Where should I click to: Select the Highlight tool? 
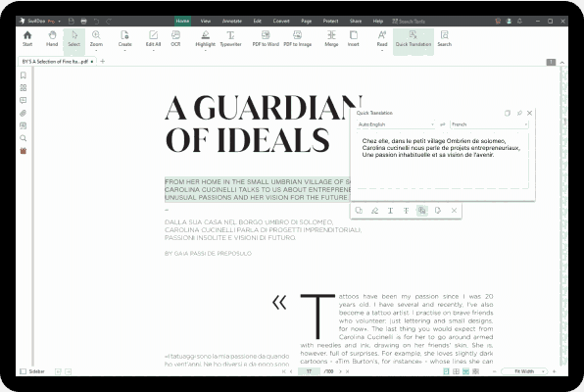click(205, 38)
